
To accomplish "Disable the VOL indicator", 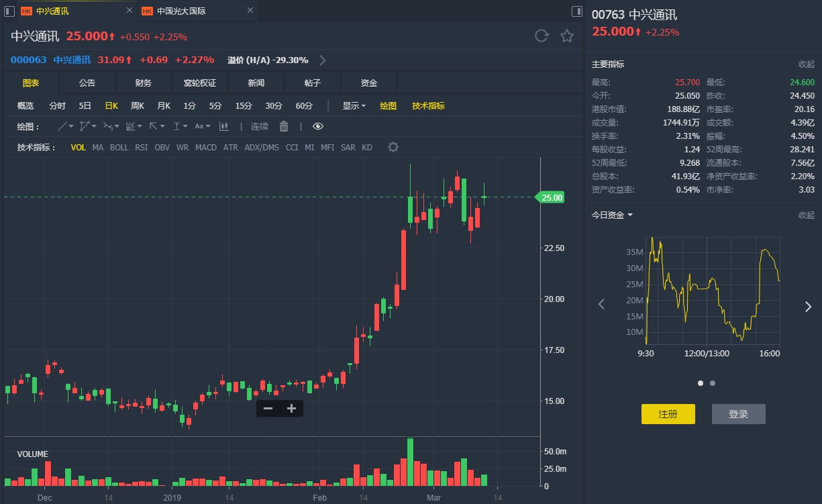I will coord(79,148).
